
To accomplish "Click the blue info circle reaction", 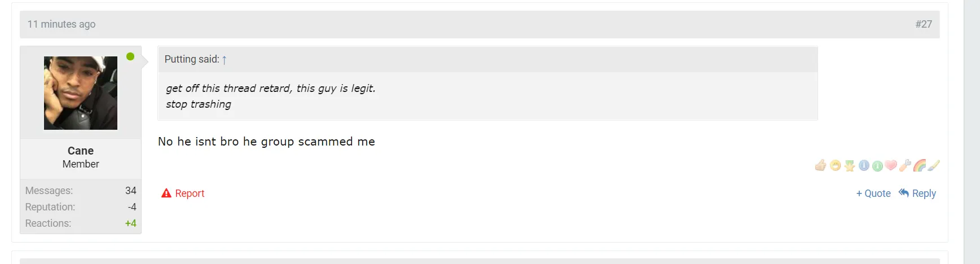I will (x=864, y=165).
